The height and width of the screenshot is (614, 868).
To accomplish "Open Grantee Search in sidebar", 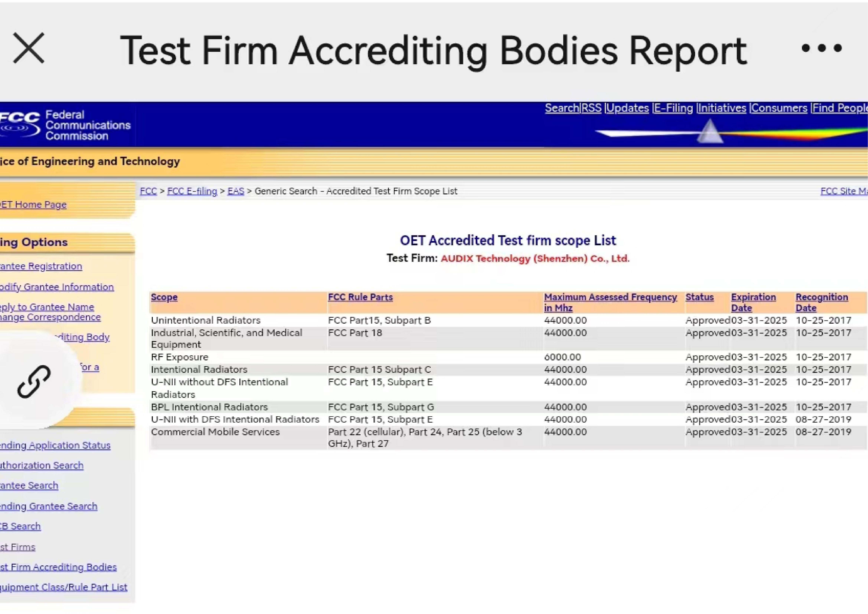I will click(29, 485).
